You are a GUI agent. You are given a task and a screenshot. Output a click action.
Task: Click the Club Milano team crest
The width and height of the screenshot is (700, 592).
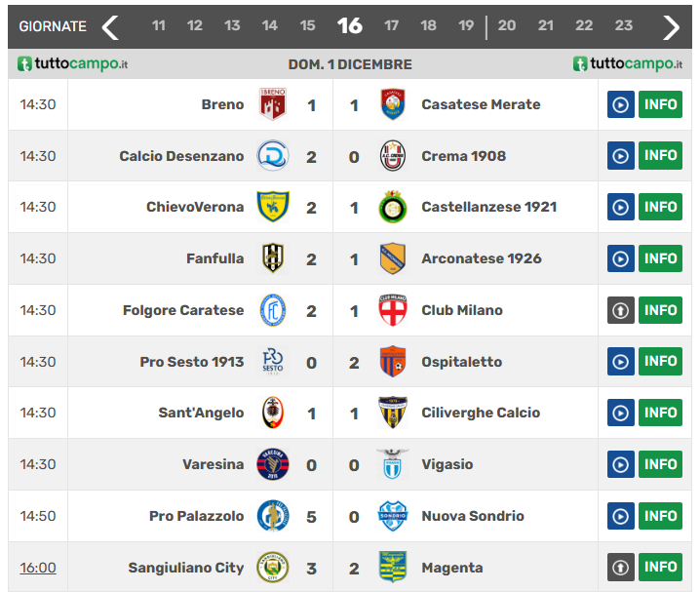coord(393,310)
